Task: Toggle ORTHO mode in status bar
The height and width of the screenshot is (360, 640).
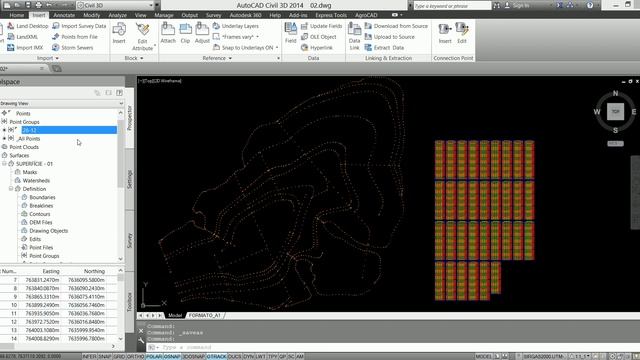Action: click(135, 357)
